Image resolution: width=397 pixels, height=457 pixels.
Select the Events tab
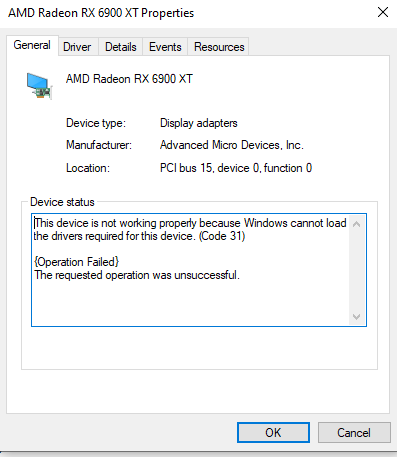(x=165, y=47)
